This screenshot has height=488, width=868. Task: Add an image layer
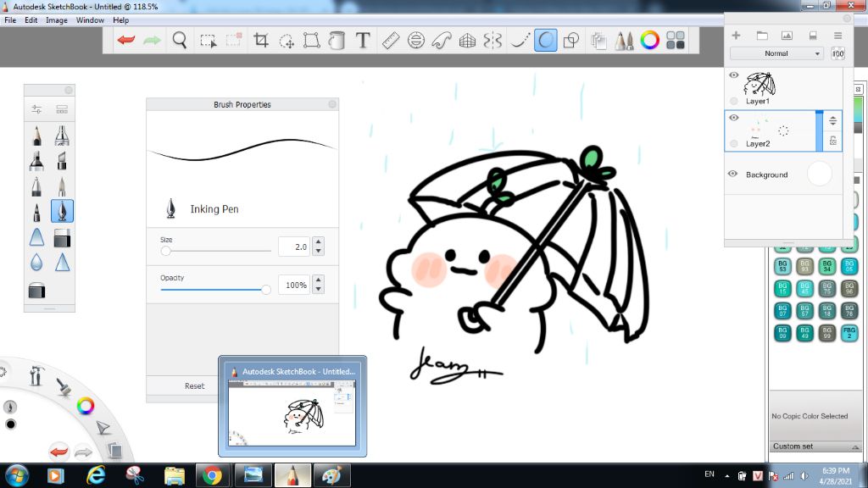point(787,36)
